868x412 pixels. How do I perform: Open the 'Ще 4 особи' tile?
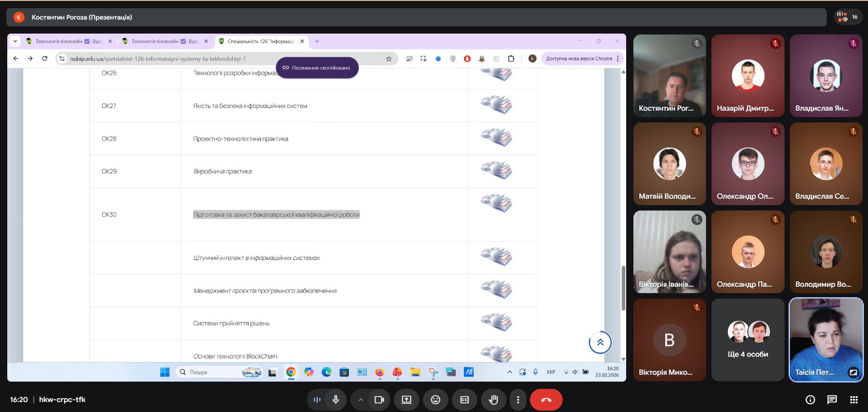coord(748,340)
